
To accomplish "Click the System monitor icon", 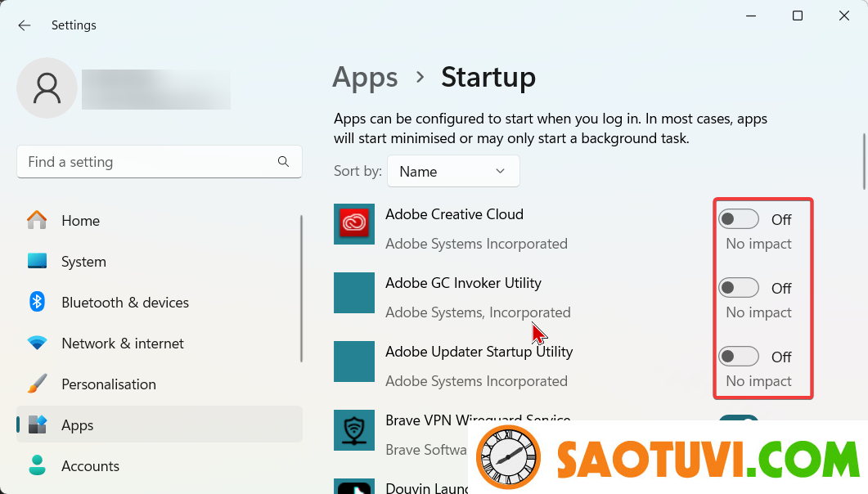I will [37, 261].
